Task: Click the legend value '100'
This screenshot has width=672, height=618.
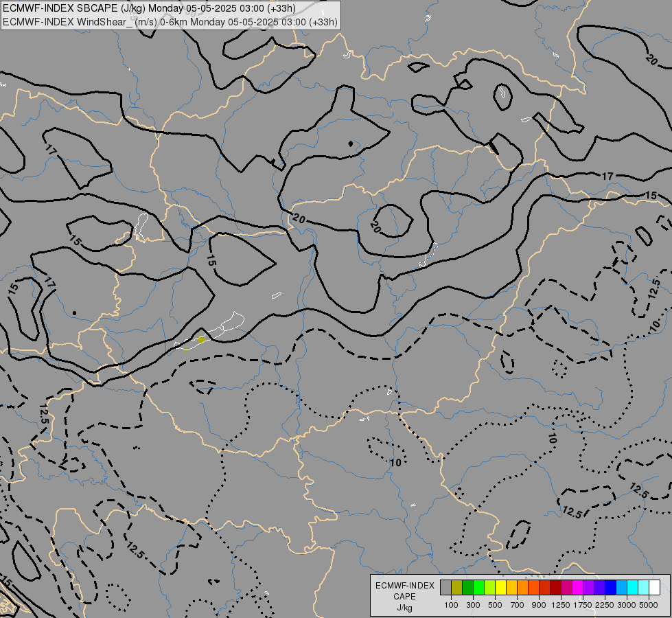Action: pos(451,605)
